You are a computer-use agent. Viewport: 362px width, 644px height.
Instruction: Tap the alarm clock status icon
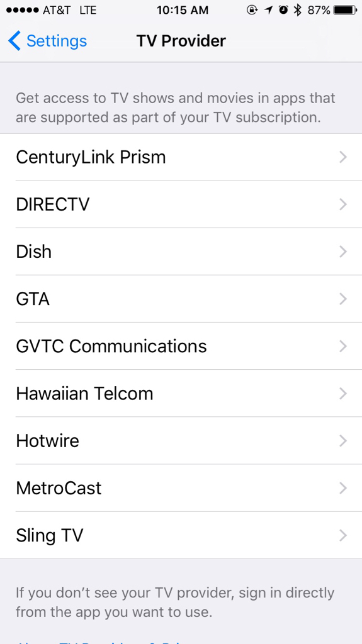click(283, 10)
